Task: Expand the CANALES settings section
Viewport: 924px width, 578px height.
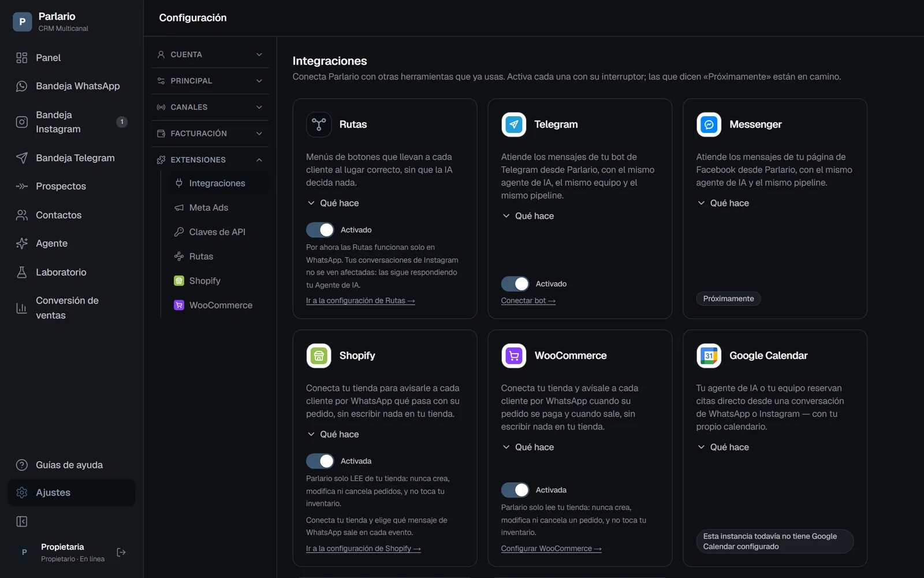Action: tap(210, 107)
